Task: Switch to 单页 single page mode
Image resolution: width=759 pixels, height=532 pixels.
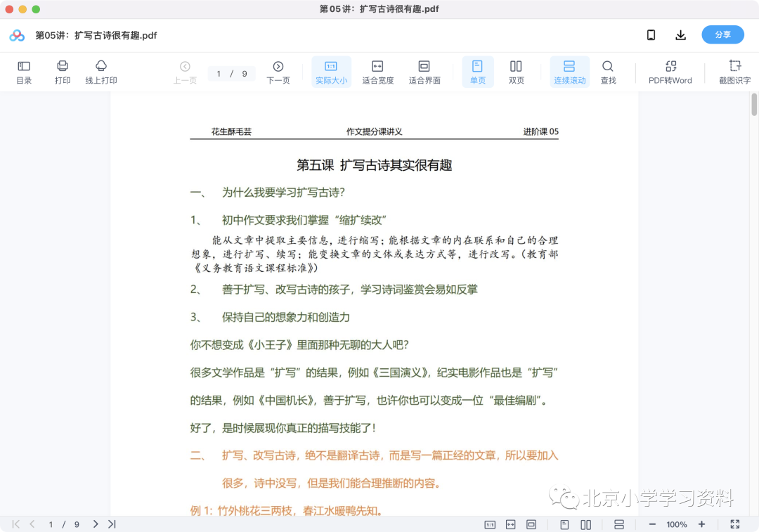Action: [478, 72]
